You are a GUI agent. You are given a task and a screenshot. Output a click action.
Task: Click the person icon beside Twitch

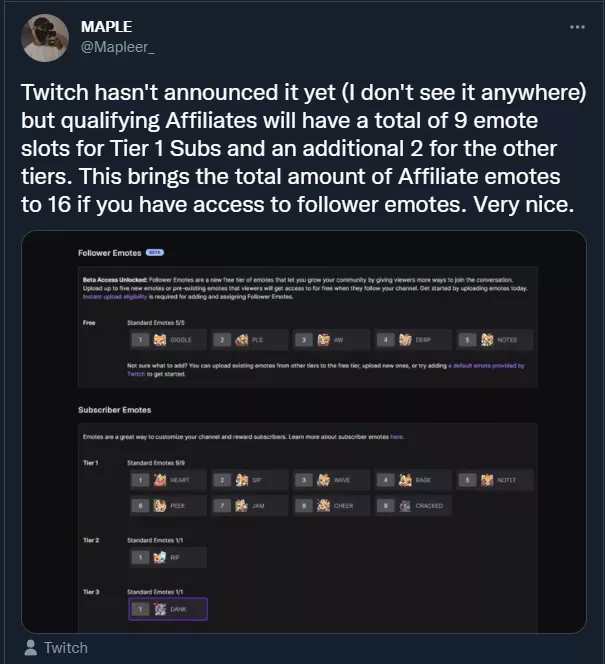coord(30,647)
